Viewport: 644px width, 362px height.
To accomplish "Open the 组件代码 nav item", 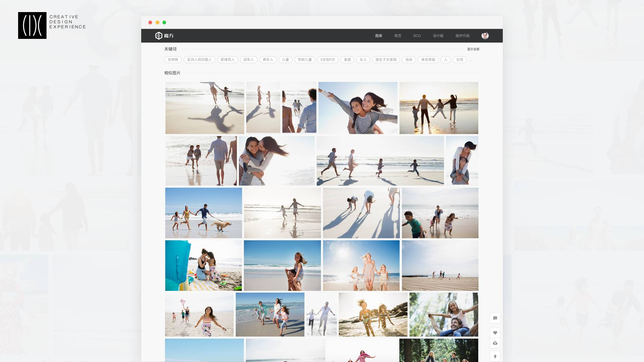I will 462,36.
